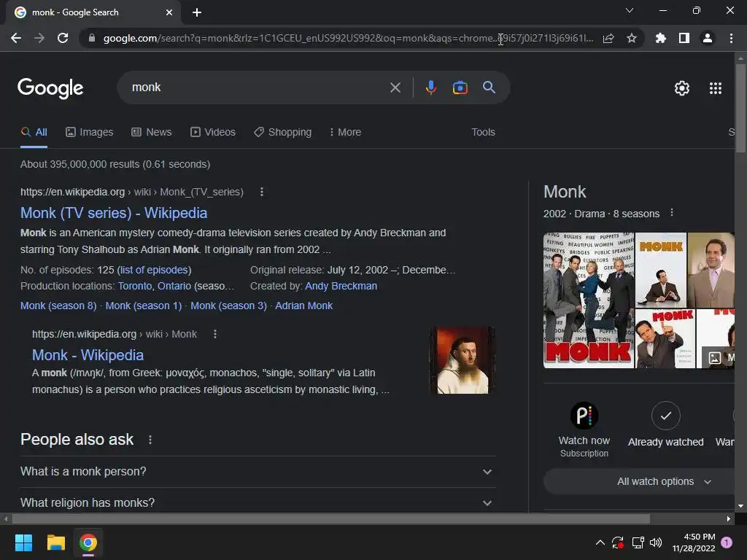747x560 pixels.
Task: Click the site lock icon in address bar
Action: [x=92, y=38]
